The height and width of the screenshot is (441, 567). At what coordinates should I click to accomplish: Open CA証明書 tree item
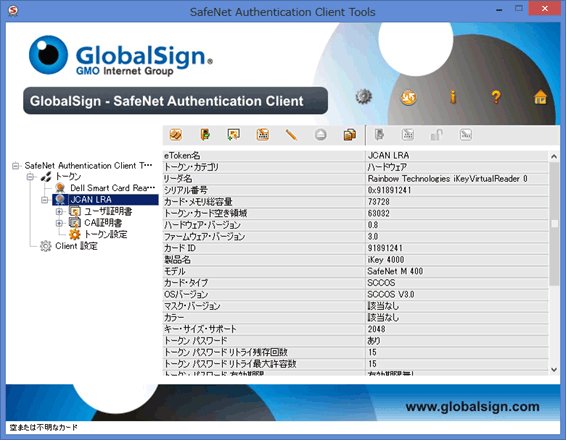point(103,223)
